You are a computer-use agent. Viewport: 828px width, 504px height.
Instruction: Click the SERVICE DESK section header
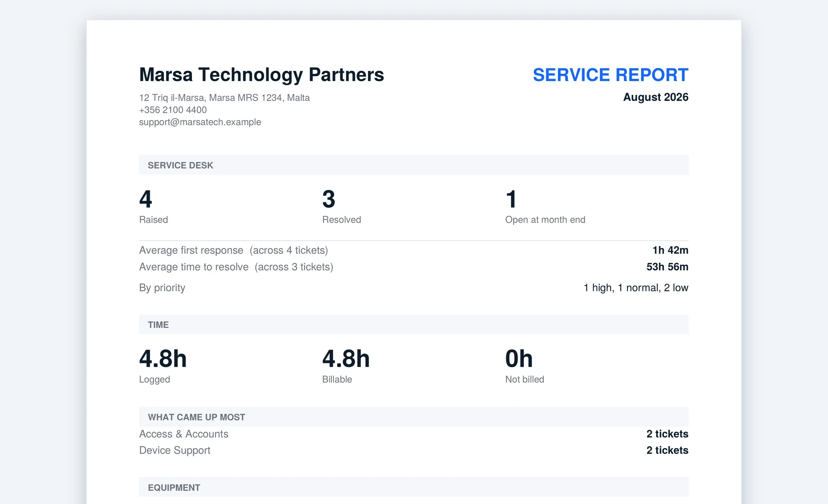coord(414,165)
